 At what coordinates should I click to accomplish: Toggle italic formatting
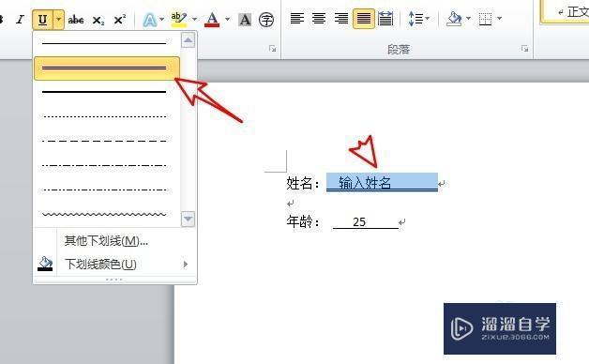coord(21,20)
